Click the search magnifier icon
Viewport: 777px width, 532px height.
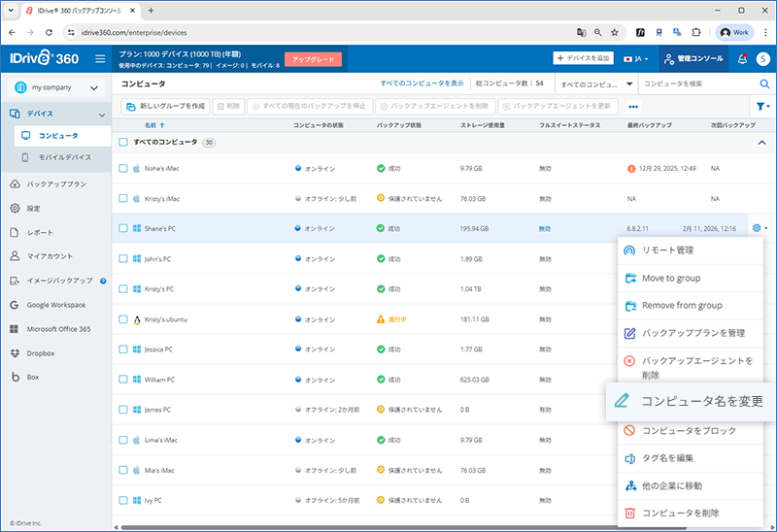coord(763,84)
